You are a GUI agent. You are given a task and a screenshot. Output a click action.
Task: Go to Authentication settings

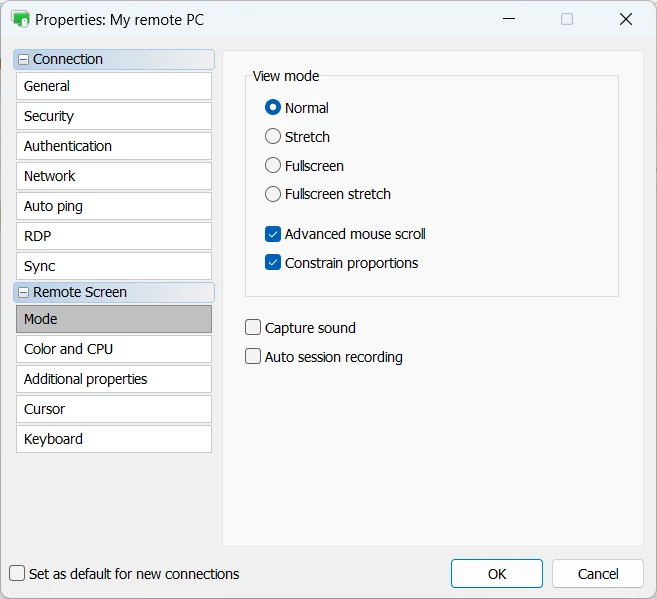click(113, 146)
